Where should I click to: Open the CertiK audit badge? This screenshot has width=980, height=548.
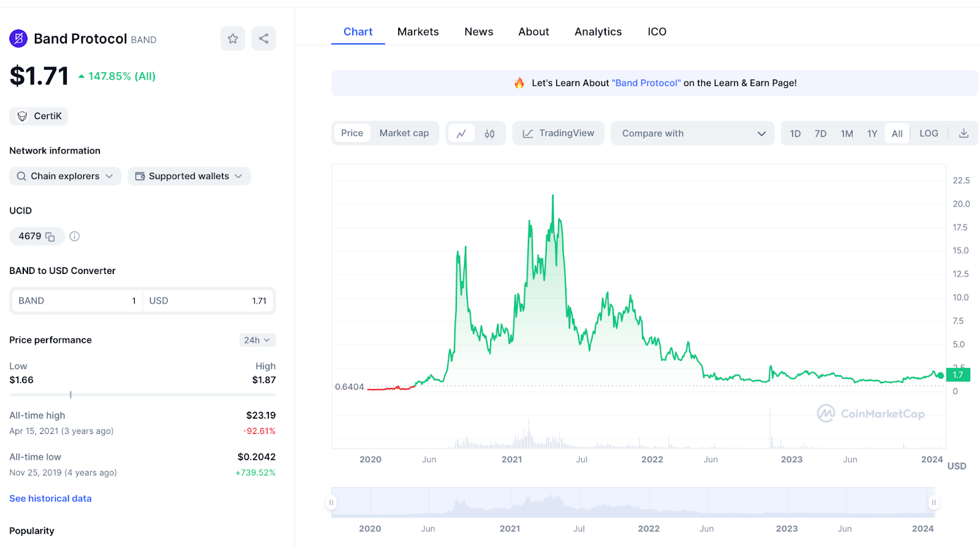[39, 116]
